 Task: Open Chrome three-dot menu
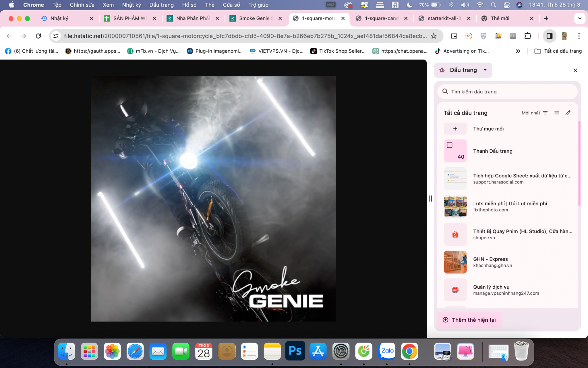click(579, 36)
